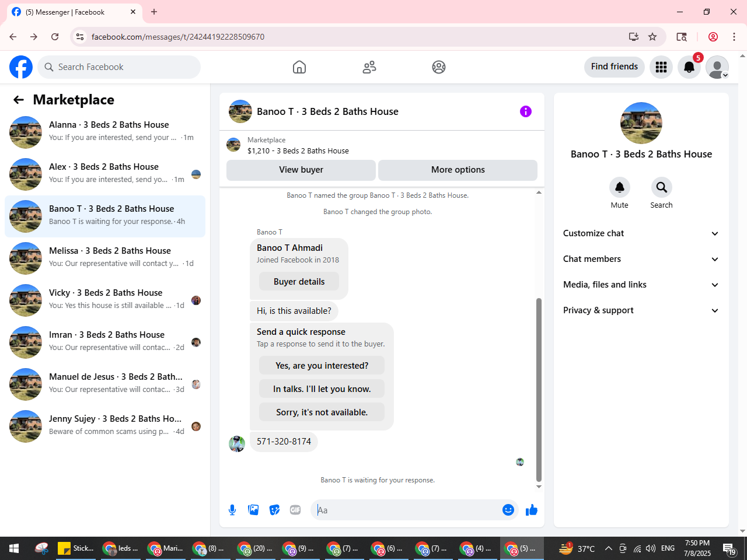
Task: Open the notifications bell
Action: click(x=689, y=67)
